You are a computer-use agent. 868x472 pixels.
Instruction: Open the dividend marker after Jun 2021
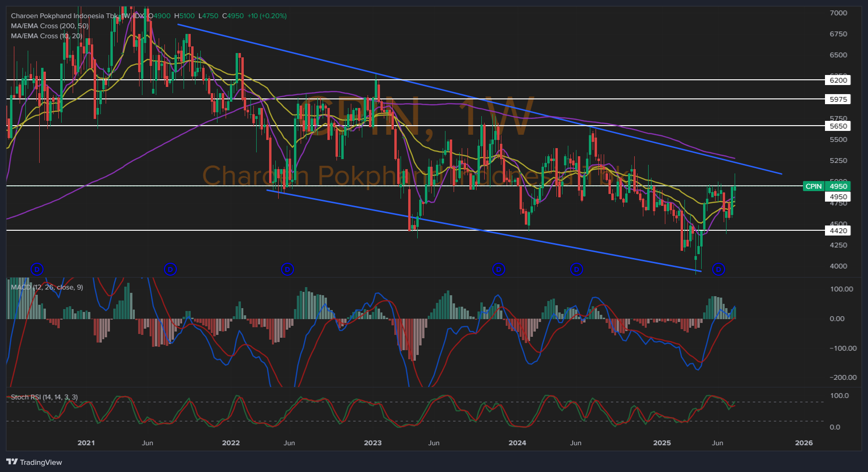170,269
